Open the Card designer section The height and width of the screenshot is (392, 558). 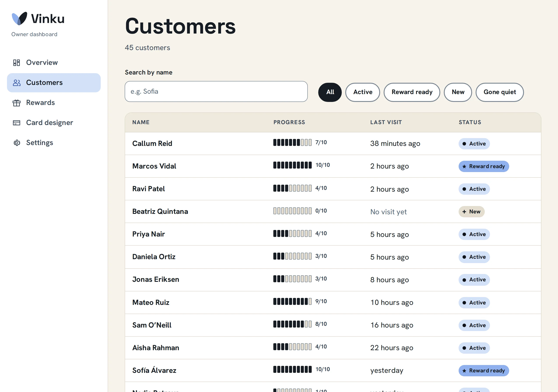pyautogui.click(x=54, y=123)
